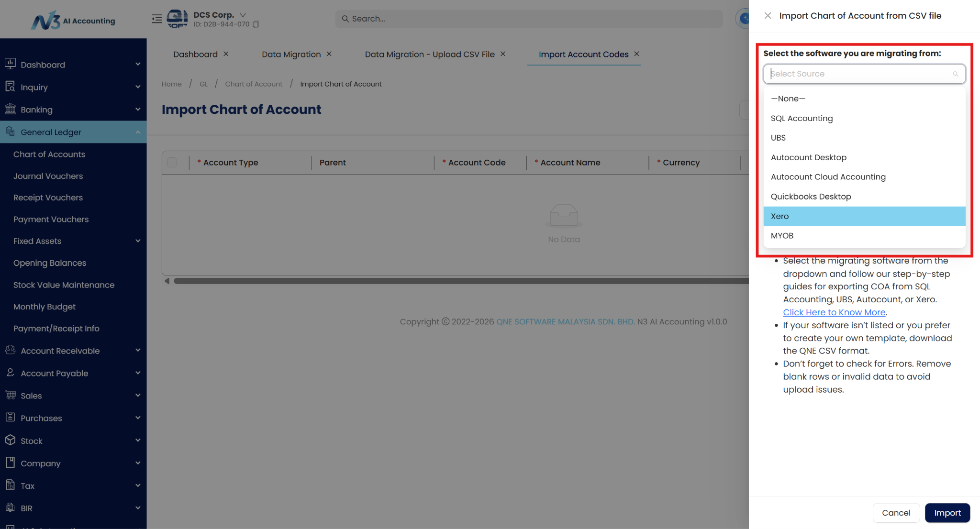Open the DCS Corp. company dropdown

point(243,15)
